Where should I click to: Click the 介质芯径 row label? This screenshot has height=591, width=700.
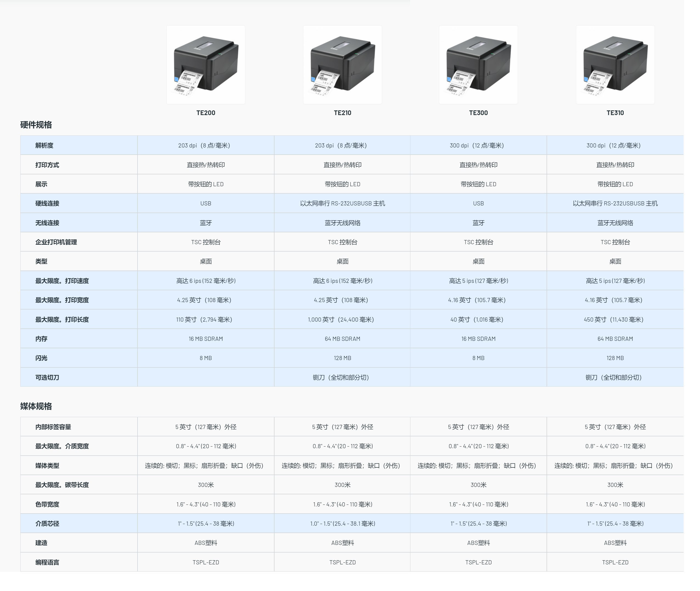[47, 524]
